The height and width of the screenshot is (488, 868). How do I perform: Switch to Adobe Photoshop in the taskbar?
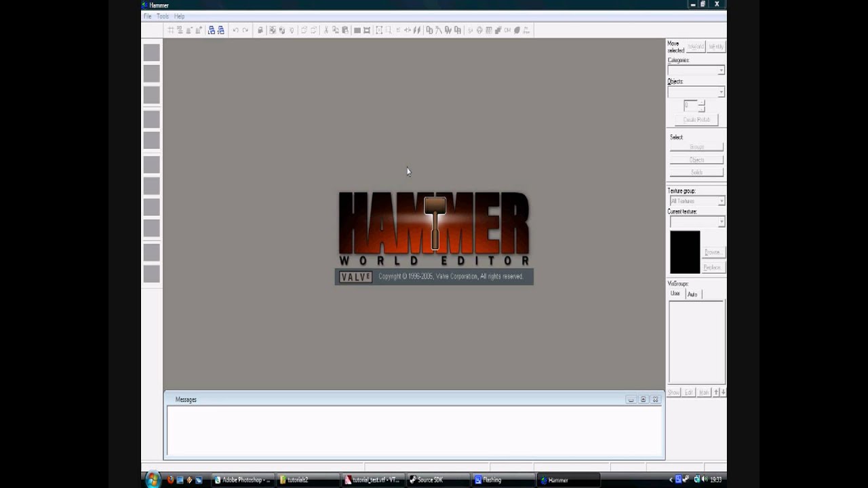coord(242,480)
